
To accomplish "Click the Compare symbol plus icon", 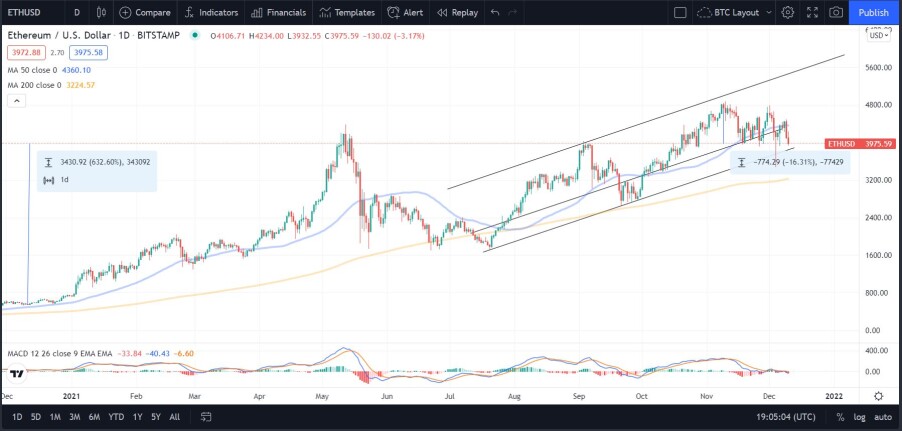I will pyautogui.click(x=125, y=12).
